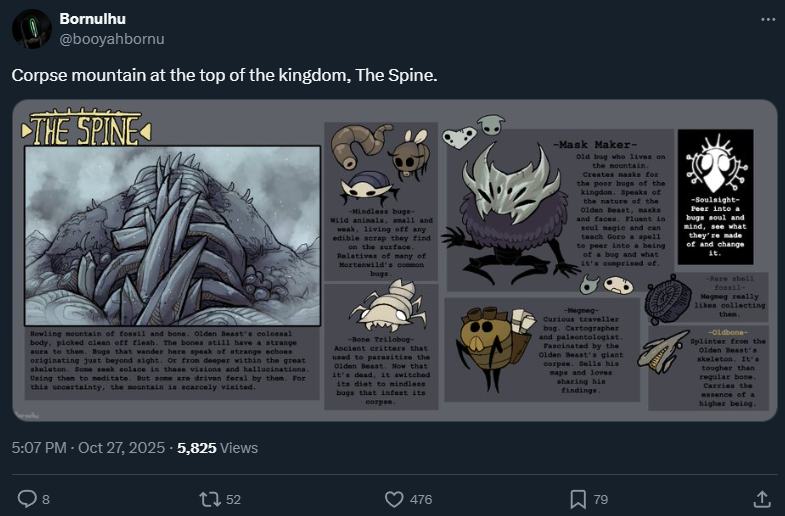Share the tweet using the share icon
785x516 pixels.
pyautogui.click(x=761, y=497)
